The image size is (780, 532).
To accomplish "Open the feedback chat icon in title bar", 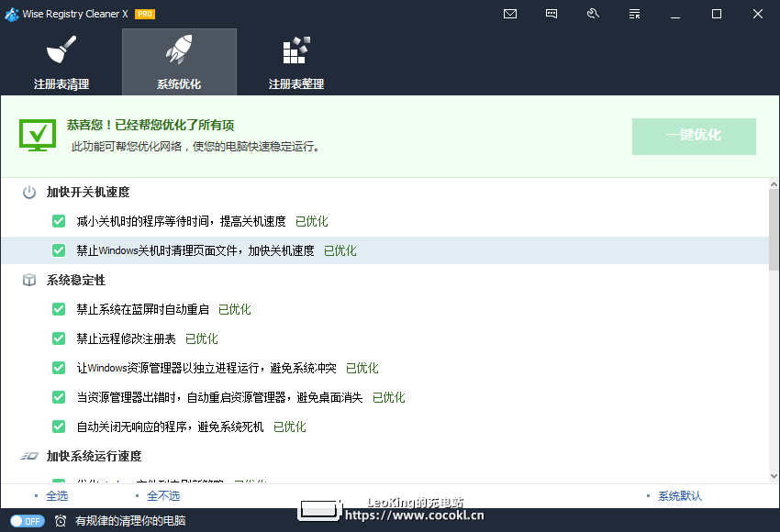I will (552, 14).
